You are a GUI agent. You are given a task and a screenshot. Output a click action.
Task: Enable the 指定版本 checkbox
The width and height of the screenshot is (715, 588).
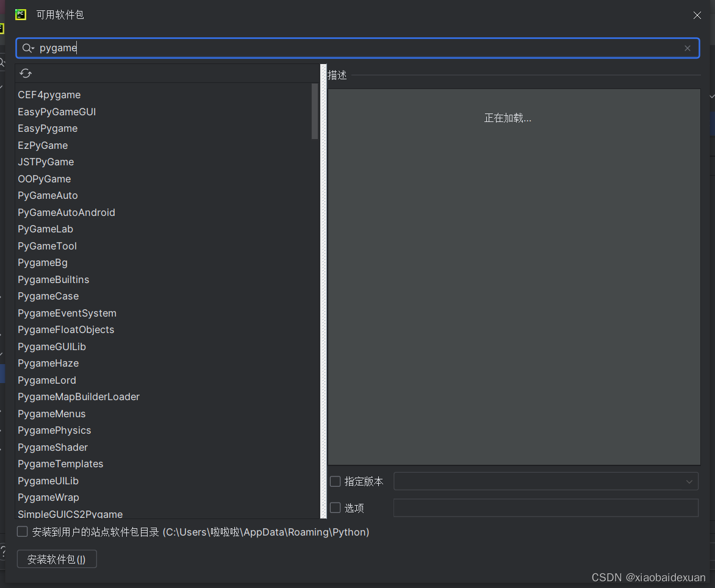click(x=335, y=481)
